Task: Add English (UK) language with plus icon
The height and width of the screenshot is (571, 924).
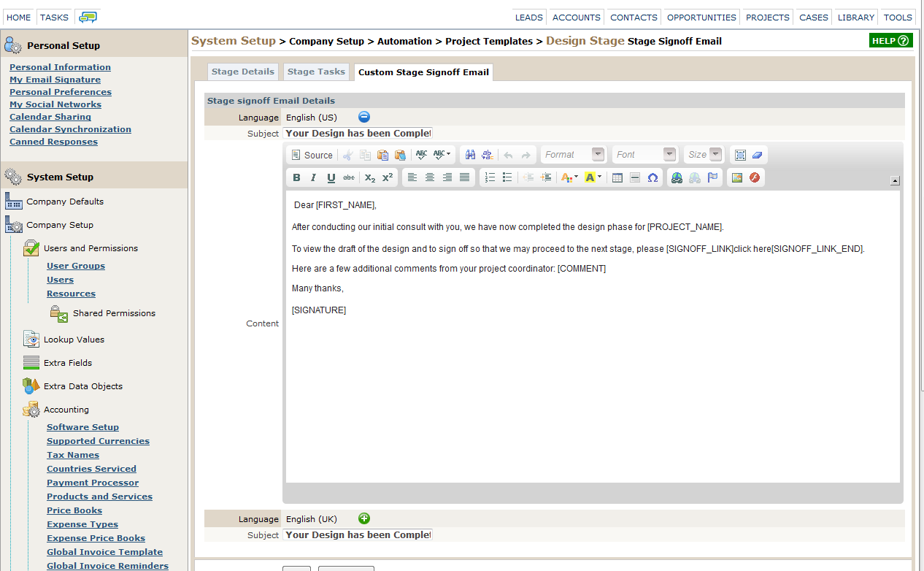Action: point(364,518)
